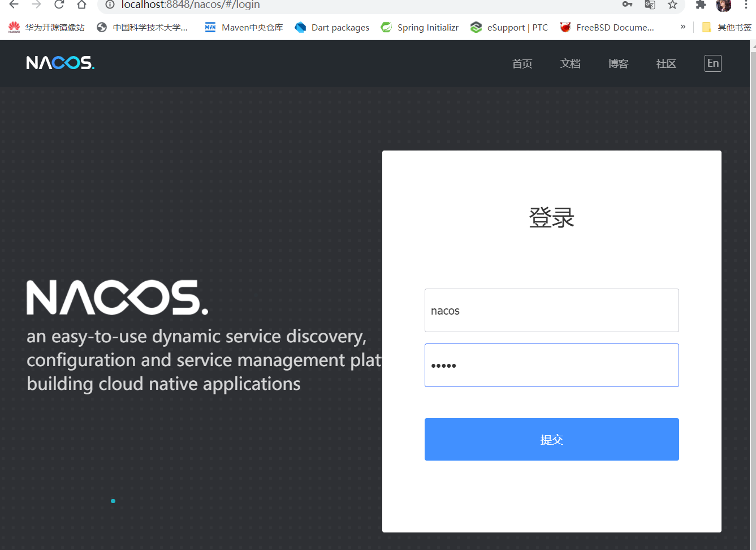Open the user profile avatar

[723, 5]
